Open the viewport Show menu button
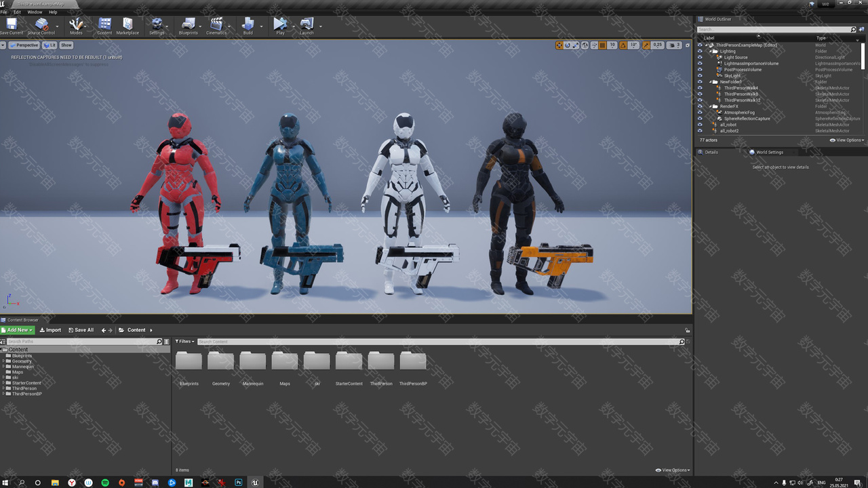The height and width of the screenshot is (488, 868). [x=66, y=45]
